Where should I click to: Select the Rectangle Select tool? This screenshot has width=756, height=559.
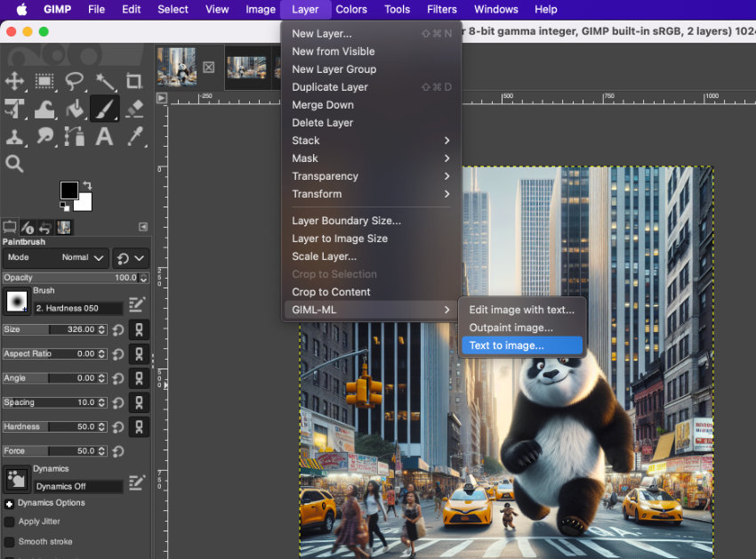coord(44,81)
